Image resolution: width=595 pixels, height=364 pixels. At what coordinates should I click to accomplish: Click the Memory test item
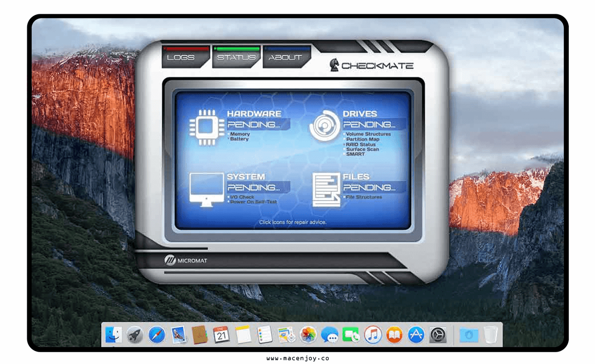point(240,134)
